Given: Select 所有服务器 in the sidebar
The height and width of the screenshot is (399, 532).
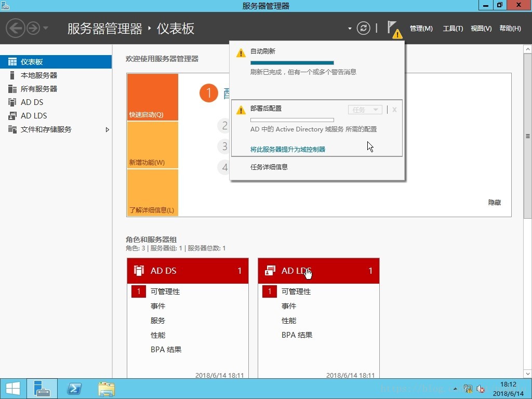Looking at the screenshot, I should (x=56, y=89).
